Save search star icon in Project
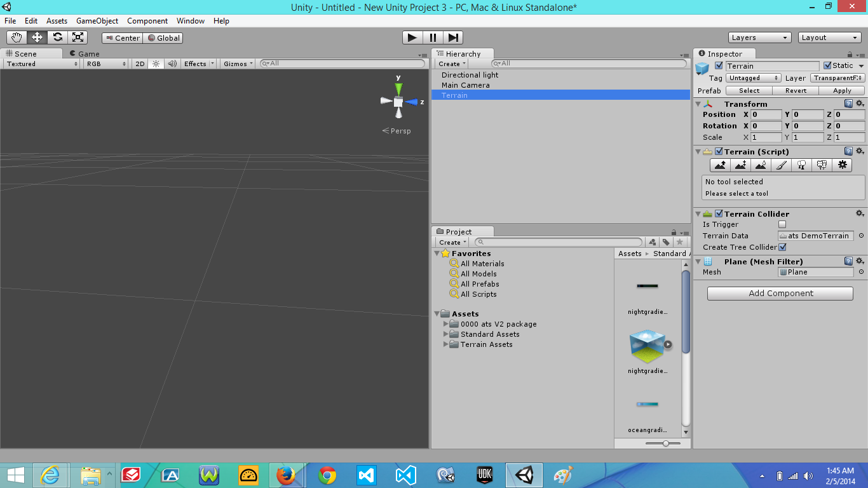 click(680, 242)
